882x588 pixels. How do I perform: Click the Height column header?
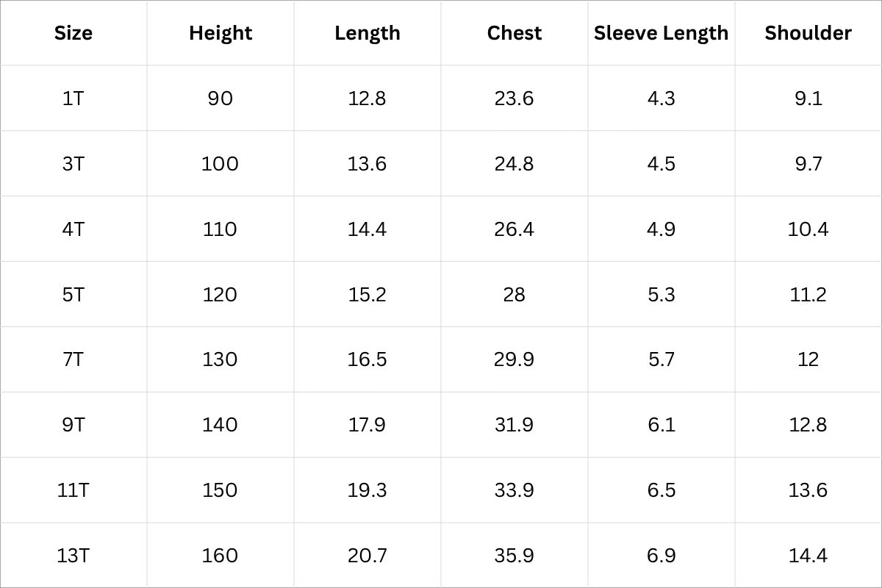point(220,33)
